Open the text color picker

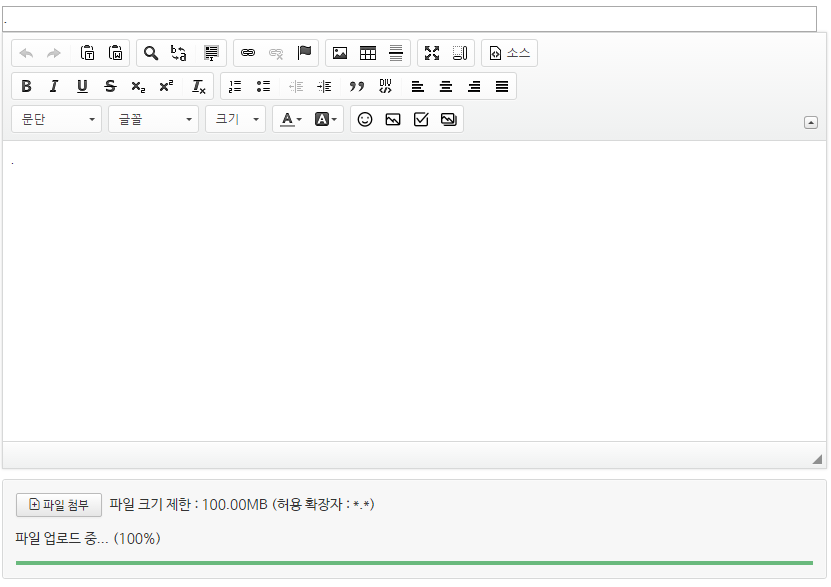[291, 119]
